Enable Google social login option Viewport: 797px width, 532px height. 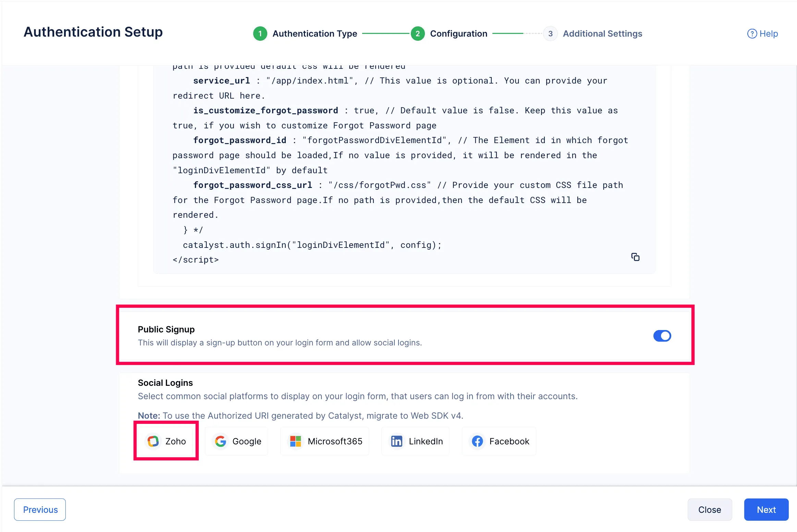[x=237, y=441]
